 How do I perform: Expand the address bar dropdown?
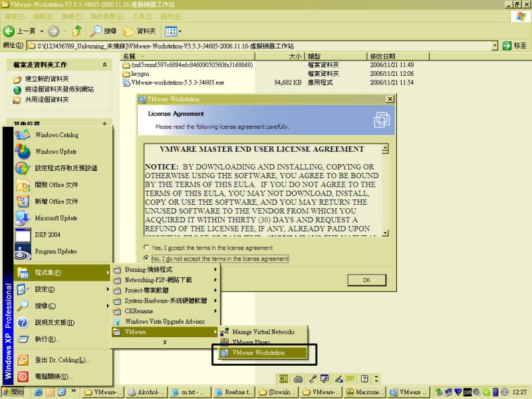tap(495, 45)
